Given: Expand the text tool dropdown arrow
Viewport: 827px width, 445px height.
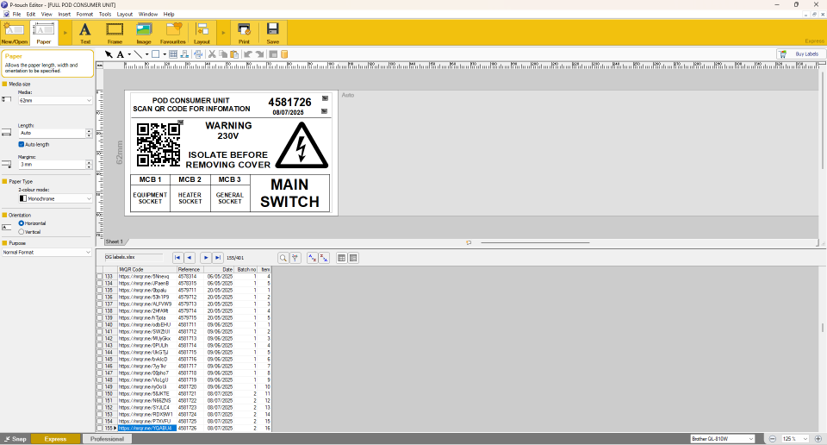Looking at the screenshot, I should click(129, 54).
